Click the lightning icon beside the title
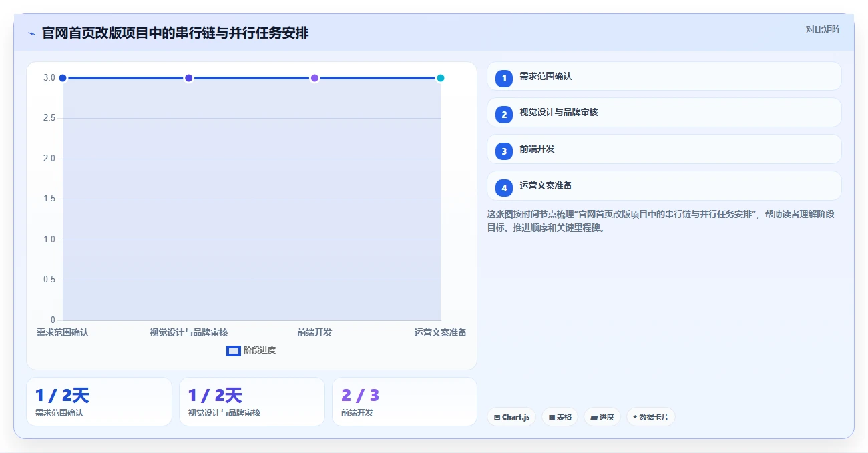This screenshot has height=453, width=868. (x=31, y=33)
